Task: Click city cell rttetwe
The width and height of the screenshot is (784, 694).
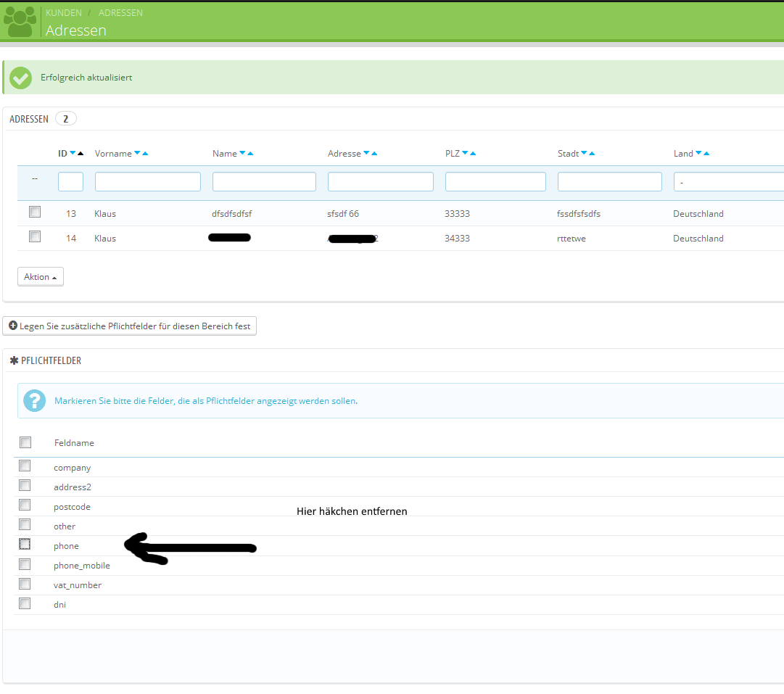Action: pyautogui.click(x=571, y=239)
